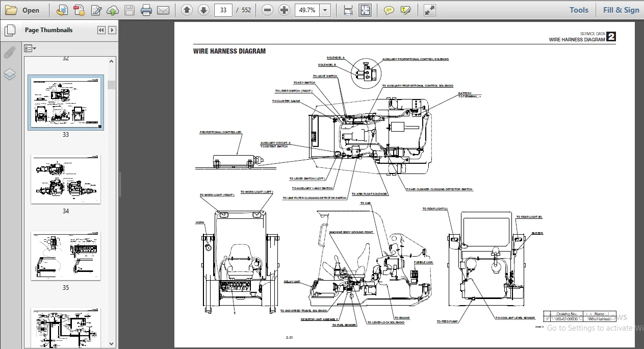
Task: Toggle the fit one full page icon
Action: (x=365, y=10)
